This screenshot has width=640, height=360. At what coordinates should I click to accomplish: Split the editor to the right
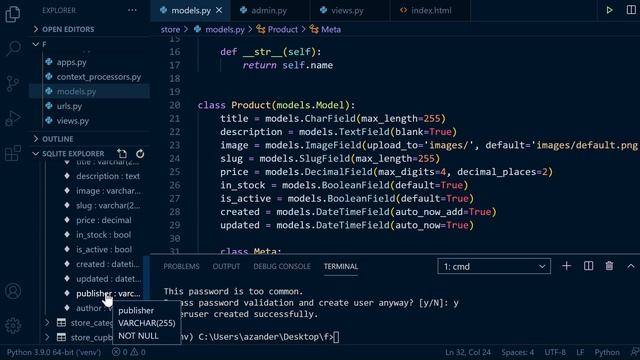click(631, 10)
